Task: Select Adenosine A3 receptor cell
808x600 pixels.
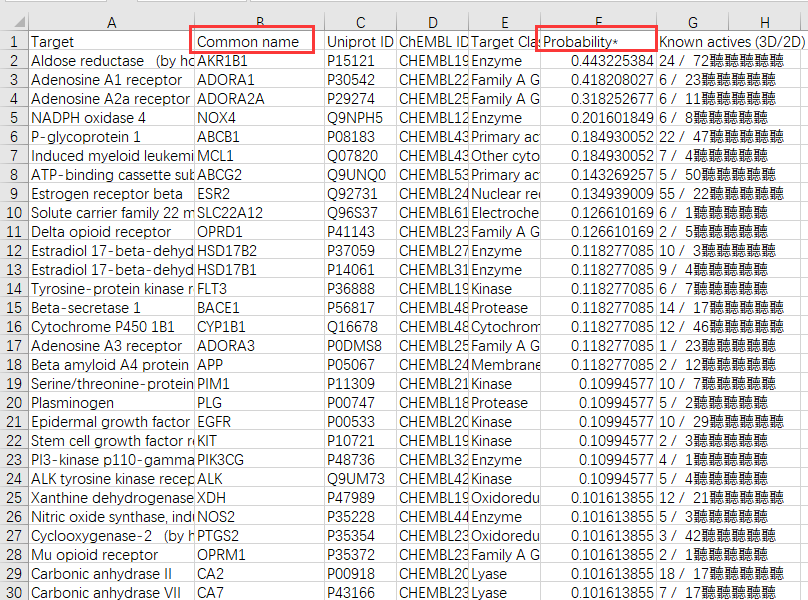Action: pyautogui.click(x=111, y=346)
